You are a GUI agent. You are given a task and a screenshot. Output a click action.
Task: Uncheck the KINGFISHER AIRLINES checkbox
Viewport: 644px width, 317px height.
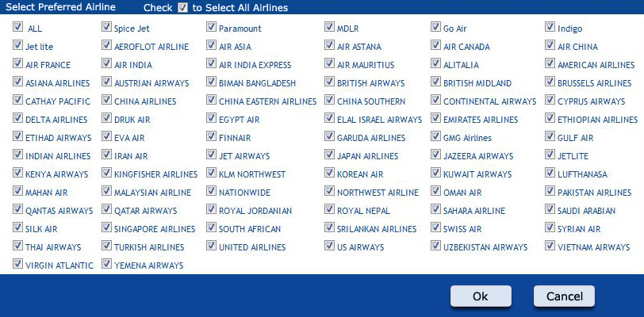click(x=106, y=174)
